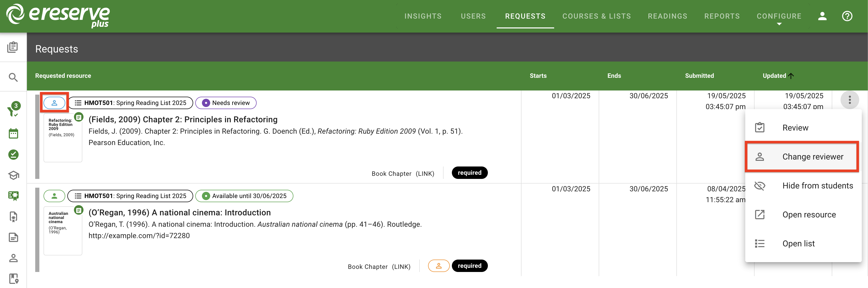Switch to the Courses & Lists tab
The image size is (868, 288).
click(x=596, y=16)
